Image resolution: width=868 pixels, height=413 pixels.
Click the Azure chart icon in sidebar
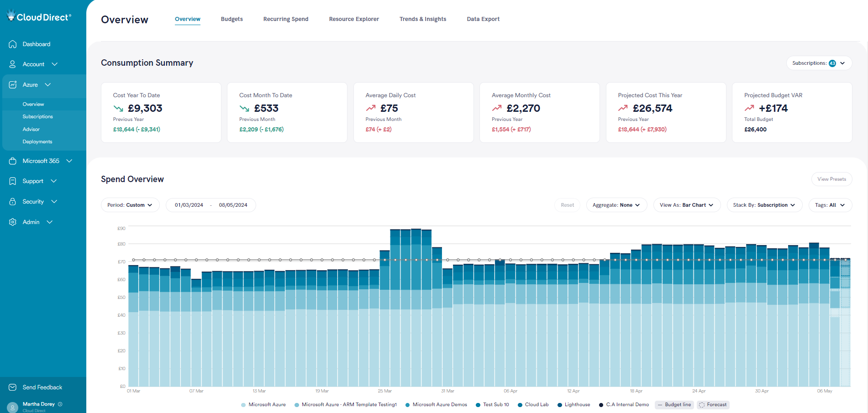pyautogui.click(x=13, y=85)
